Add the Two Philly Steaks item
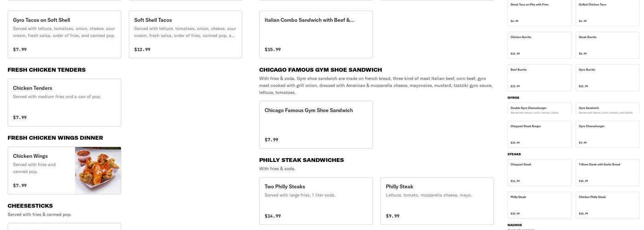Image resolution: width=644 pixels, height=230 pixels. point(316,201)
